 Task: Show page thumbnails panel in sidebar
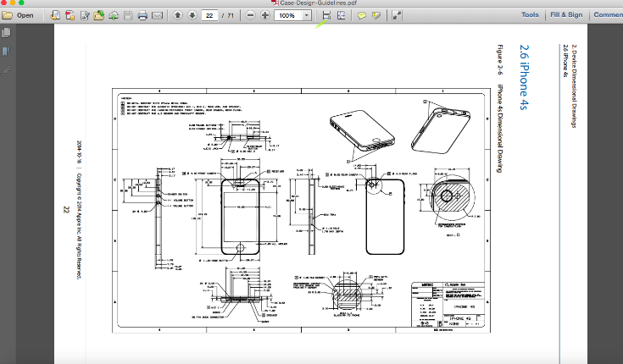(x=7, y=32)
